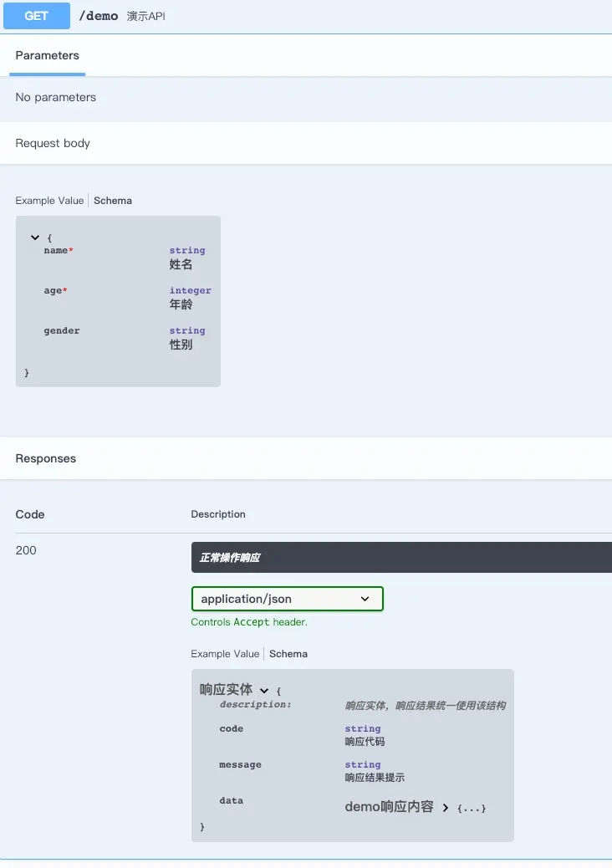The width and height of the screenshot is (612, 868).
Task: Click the {...} collapsed data placeholder
Action: (x=472, y=809)
